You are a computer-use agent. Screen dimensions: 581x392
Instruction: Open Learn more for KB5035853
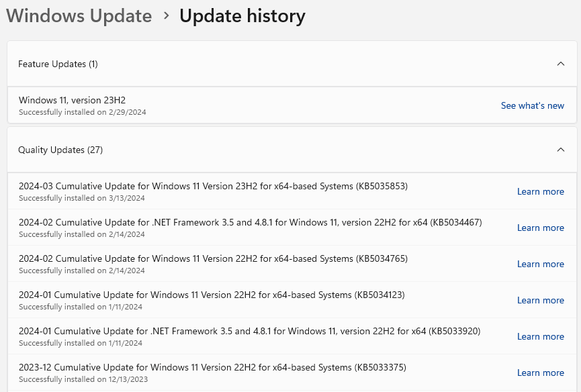point(541,191)
